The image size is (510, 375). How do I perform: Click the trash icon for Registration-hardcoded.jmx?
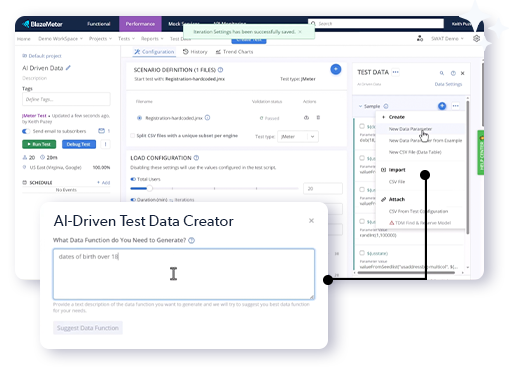pos(318,117)
